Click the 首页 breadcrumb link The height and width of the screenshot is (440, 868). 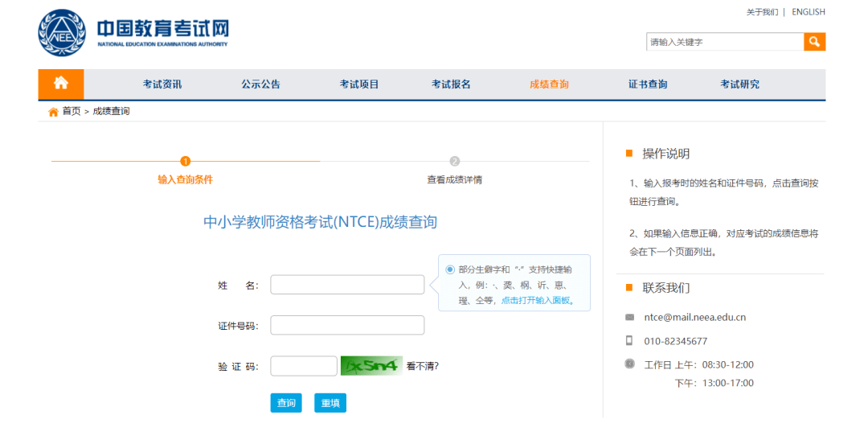point(72,111)
